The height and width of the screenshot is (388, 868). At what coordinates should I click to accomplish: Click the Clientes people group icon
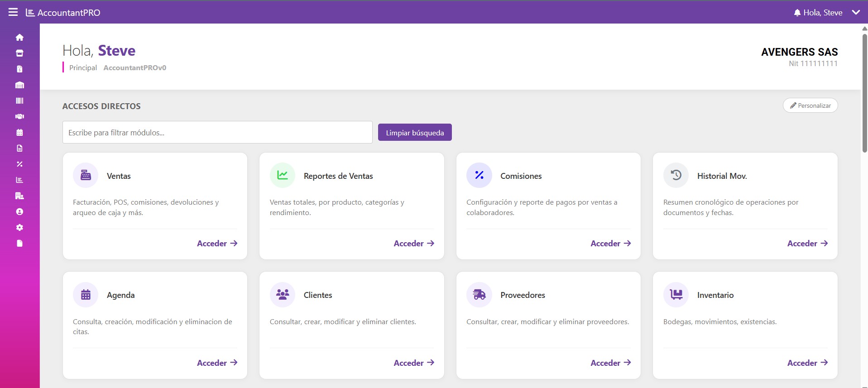pyautogui.click(x=283, y=295)
